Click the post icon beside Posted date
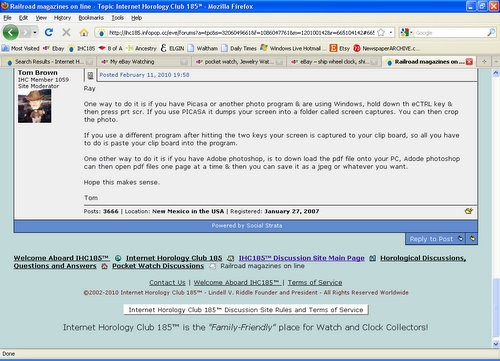Viewport: 500px width, 361px height. [x=90, y=76]
